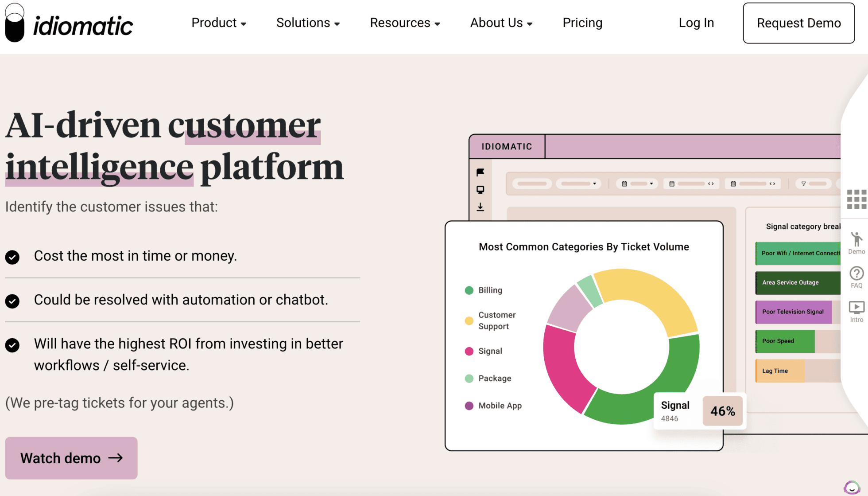Click the Watch demo button

[x=71, y=458]
